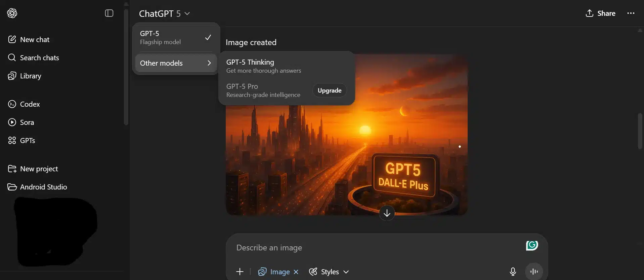Remove the Image tool with the X
The height and width of the screenshot is (280, 644).
pyautogui.click(x=296, y=272)
